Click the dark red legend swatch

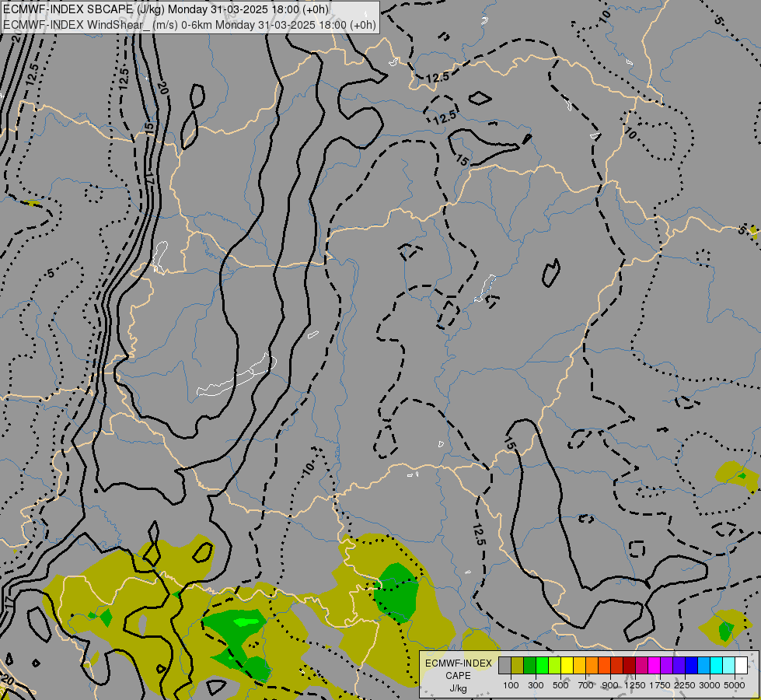click(630, 665)
